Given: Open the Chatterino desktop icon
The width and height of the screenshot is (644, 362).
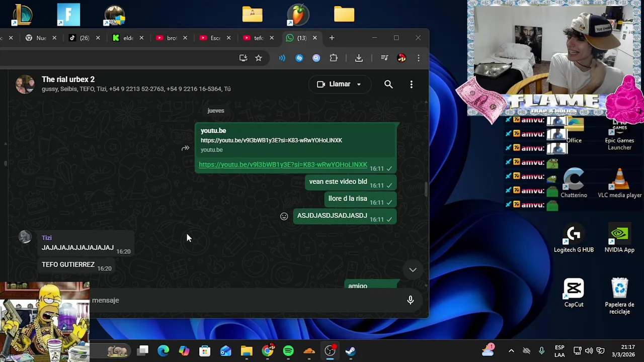Looking at the screenshot, I should point(574,184).
